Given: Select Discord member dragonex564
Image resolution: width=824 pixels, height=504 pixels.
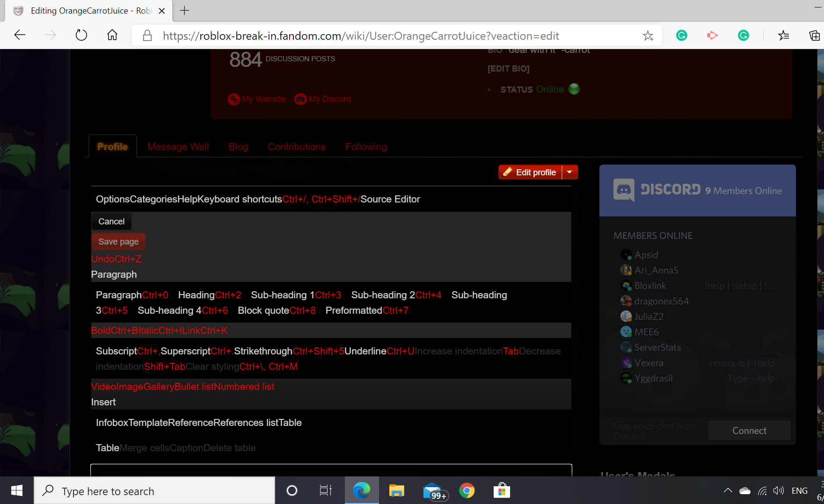Looking at the screenshot, I should (x=655, y=301).
